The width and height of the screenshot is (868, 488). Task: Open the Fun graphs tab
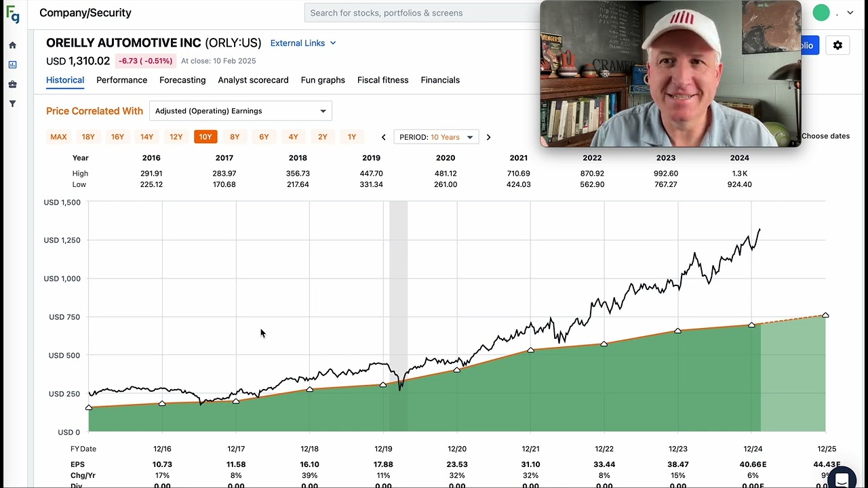(x=323, y=80)
